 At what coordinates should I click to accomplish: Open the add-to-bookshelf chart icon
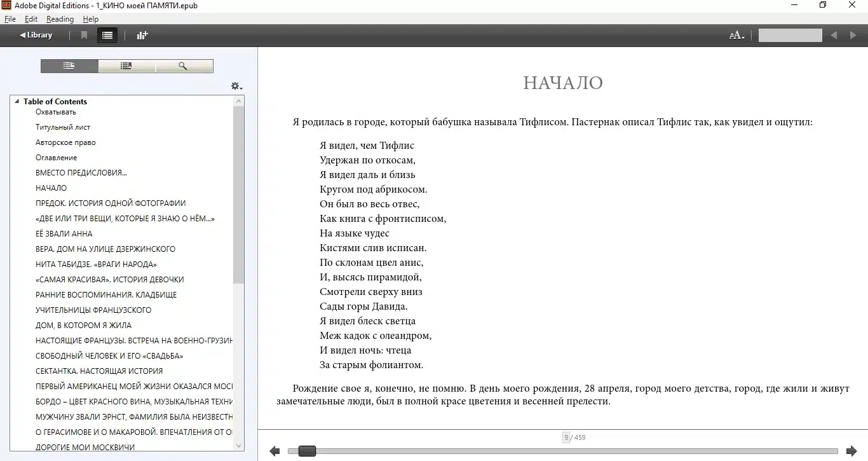coord(142,36)
